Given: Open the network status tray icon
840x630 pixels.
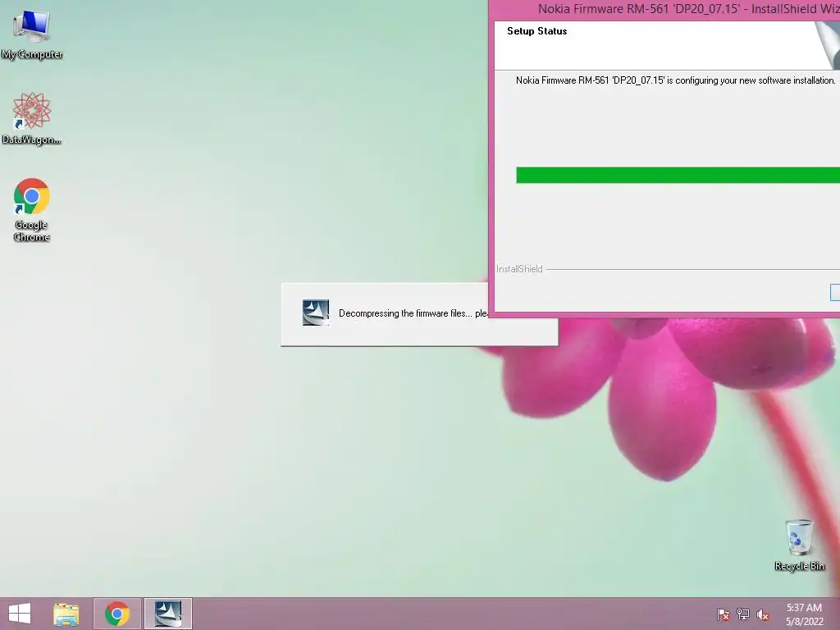Looking at the screenshot, I should [x=743, y=614].
